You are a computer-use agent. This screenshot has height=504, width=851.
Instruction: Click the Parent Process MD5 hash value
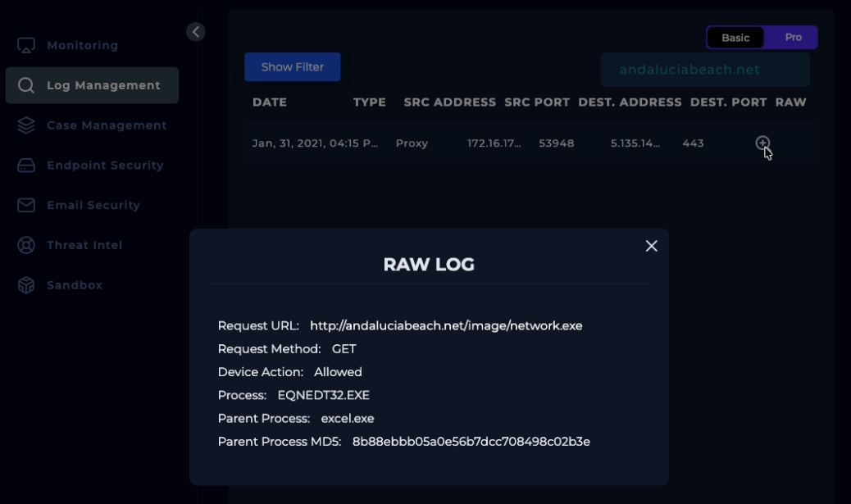[471, 442]
